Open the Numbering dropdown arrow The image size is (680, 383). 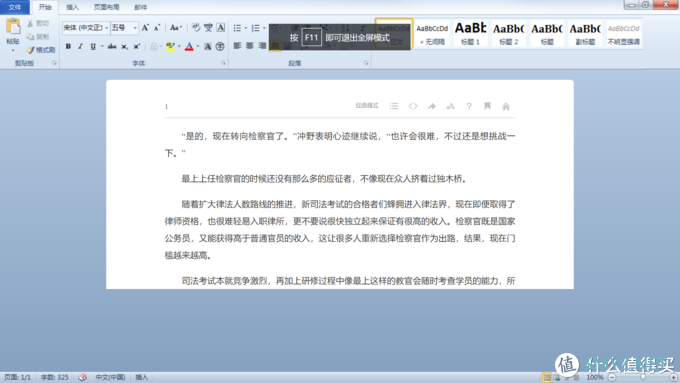point(264,28)
